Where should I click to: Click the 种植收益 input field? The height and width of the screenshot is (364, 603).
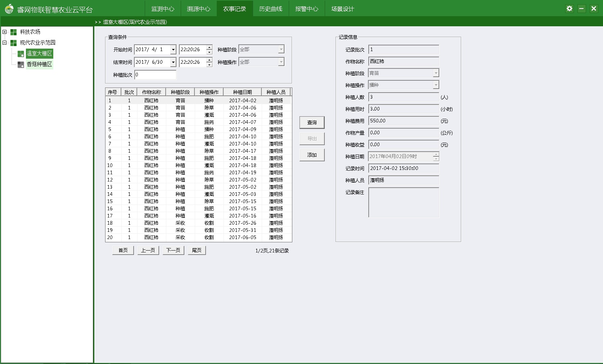[x=404, y=144]
